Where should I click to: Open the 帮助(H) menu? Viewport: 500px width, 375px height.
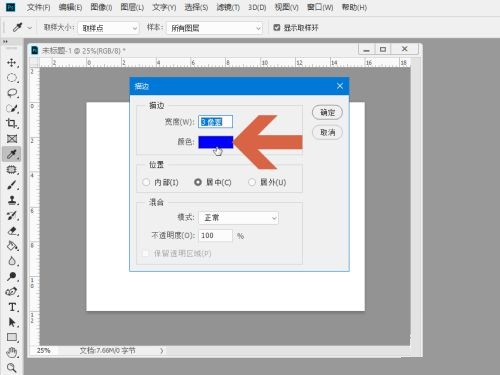pos(354,7)
